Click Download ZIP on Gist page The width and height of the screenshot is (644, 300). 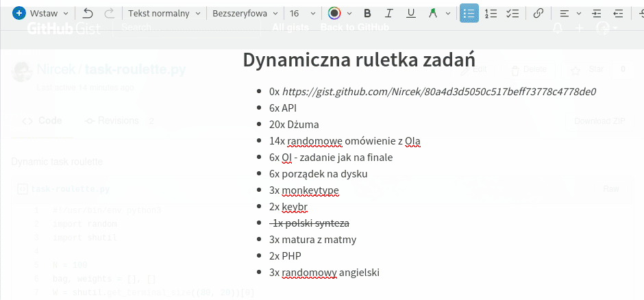[599, 121]
